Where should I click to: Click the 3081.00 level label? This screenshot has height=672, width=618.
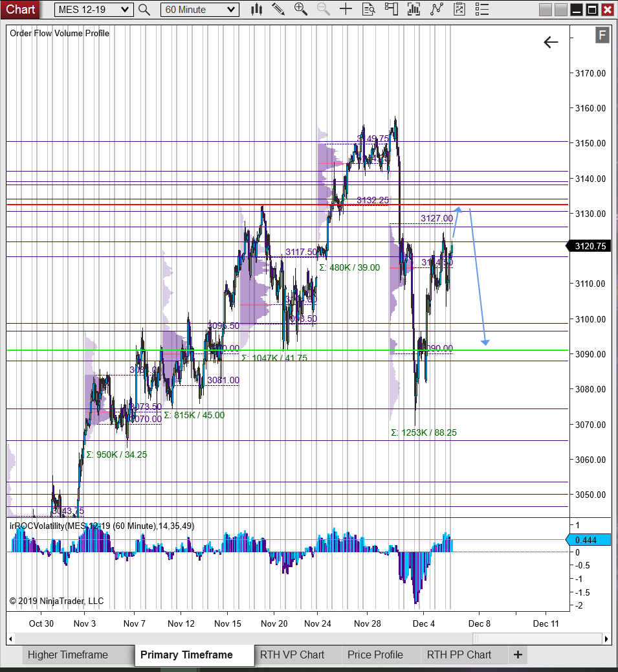[x=223, y=380]
